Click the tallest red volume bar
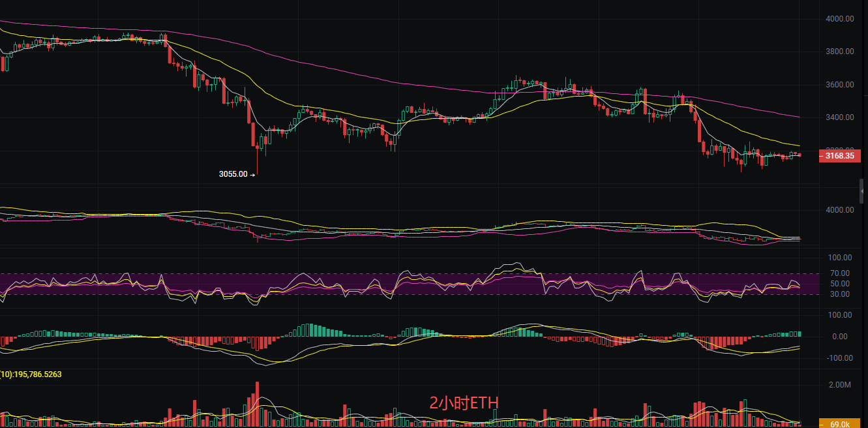Image resolution: width=868 pixels, height=428 pixels. 258,403
